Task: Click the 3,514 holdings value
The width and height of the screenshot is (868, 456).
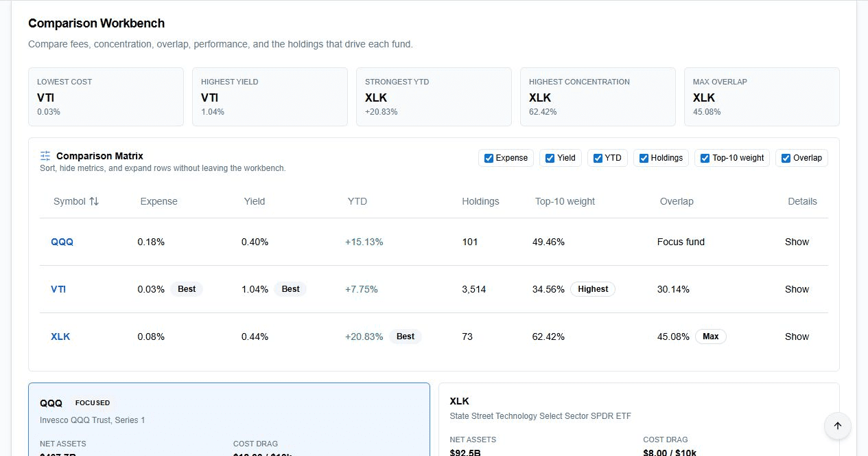Action: click(474, 289)
